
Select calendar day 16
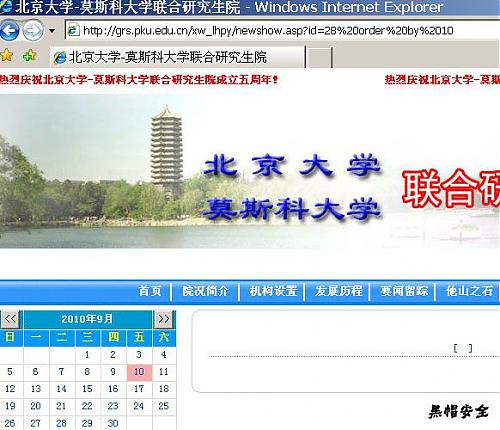click(113, 389)
